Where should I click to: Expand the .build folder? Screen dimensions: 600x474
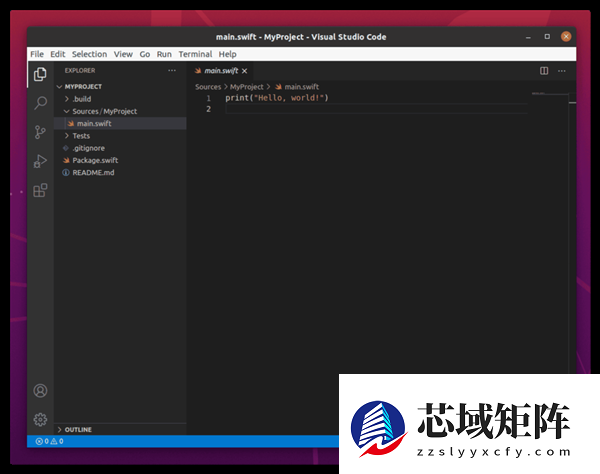(81, 99)
